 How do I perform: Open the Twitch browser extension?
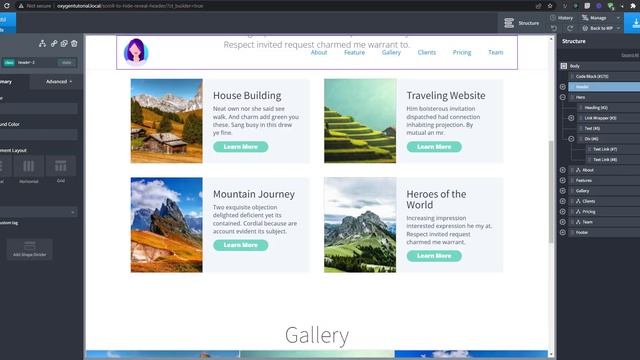[x=587, y=6]
